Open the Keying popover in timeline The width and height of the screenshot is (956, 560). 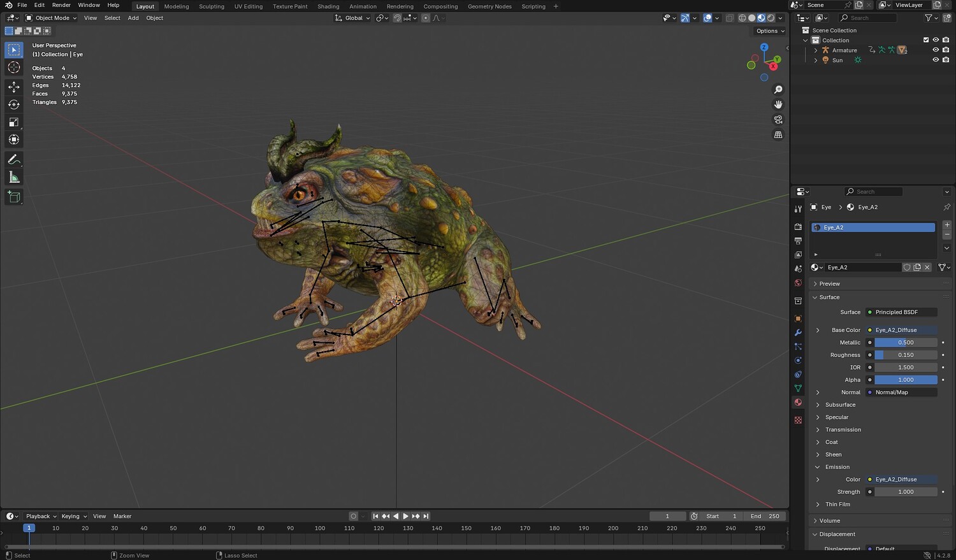click(x=74, y=516)
